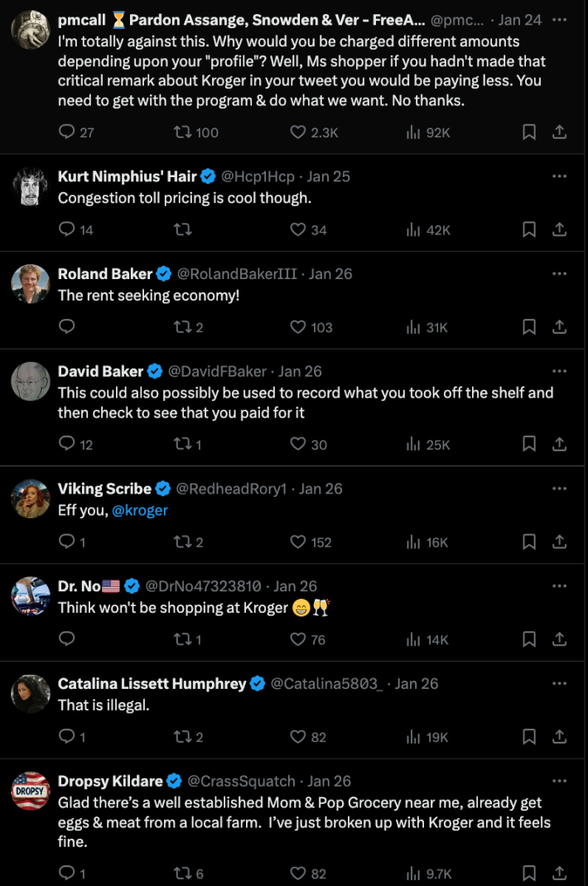View analytics on Dr. No's Kroger tweet

[412, 638]
